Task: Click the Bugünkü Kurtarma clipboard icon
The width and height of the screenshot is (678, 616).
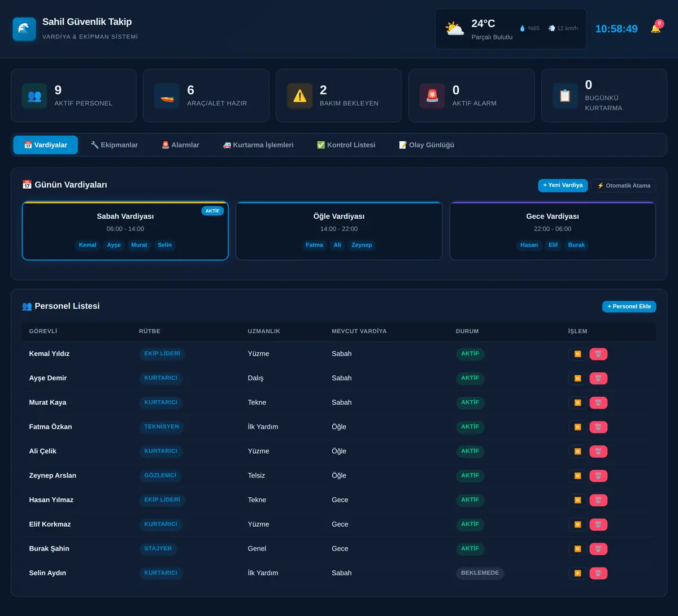Action: pyautogui.click(x=565, y=96)
